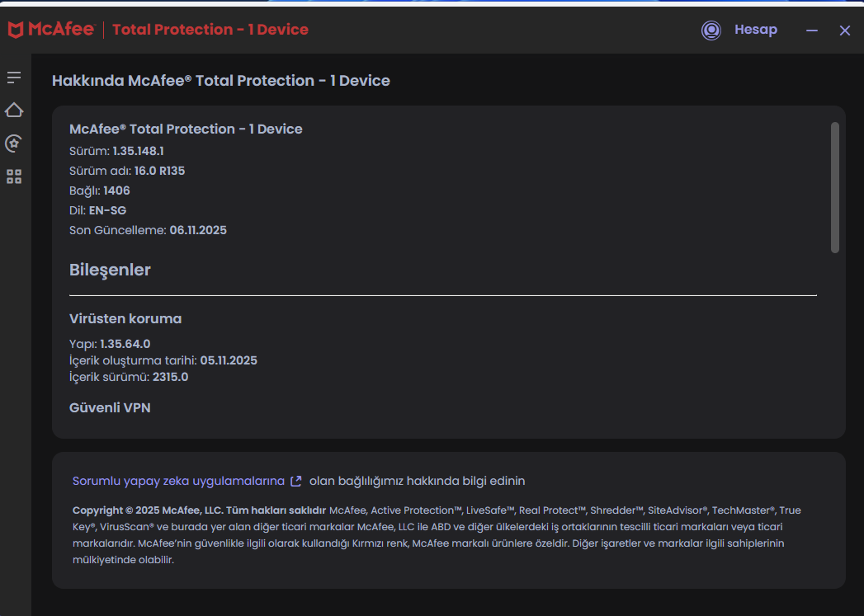
Task: Minimize the McAfee window
Action: tap(812, 31)
